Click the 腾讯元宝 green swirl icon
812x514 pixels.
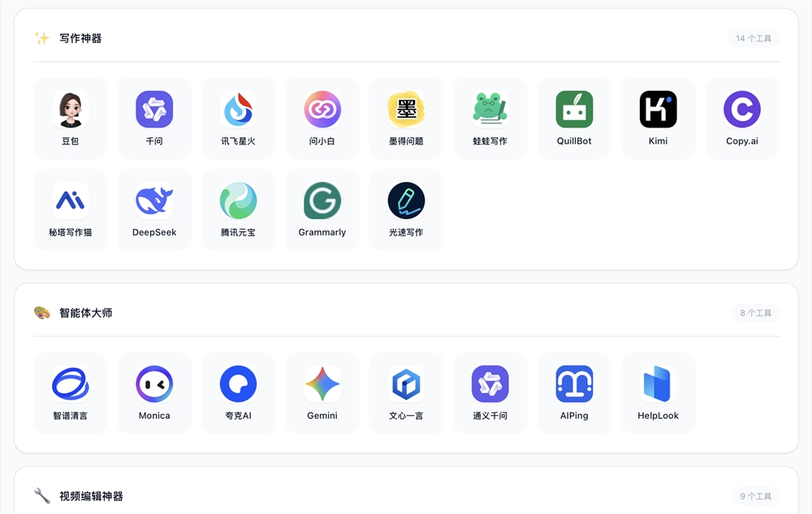(238, 201)
